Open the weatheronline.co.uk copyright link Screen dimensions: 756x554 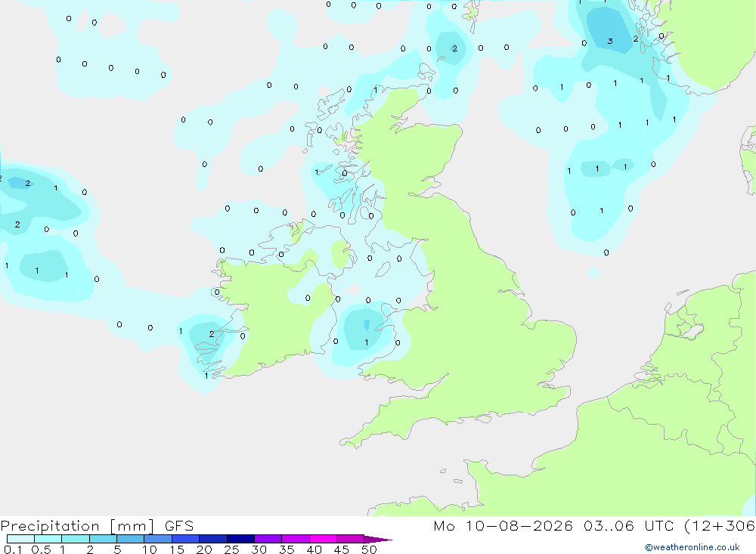tap(692, 547)
